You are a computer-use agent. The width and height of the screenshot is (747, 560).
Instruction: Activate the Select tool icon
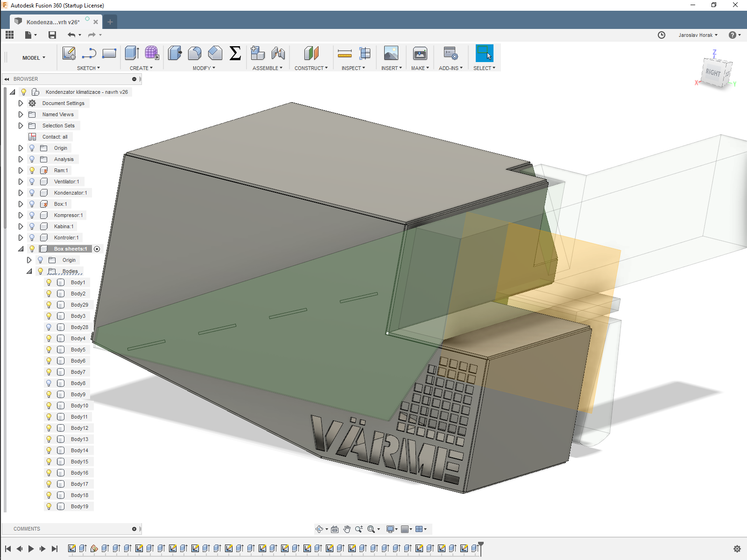(x=485, y=53)
